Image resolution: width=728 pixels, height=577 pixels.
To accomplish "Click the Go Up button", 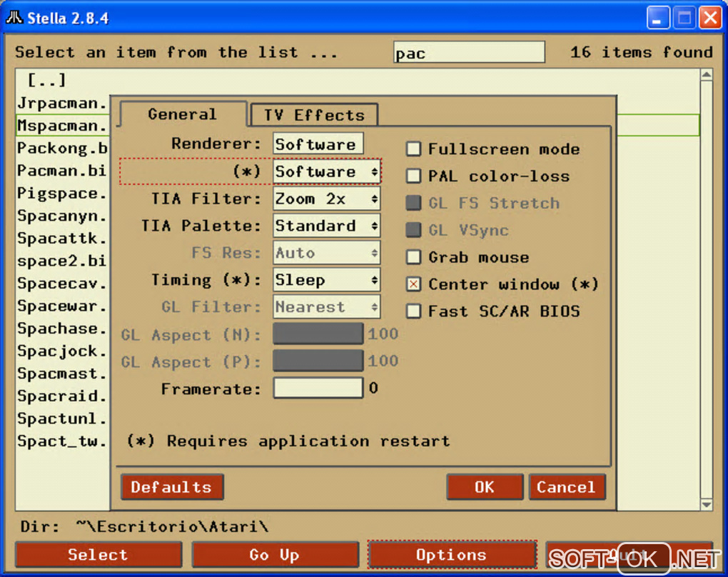I will (x=275, y=554).
